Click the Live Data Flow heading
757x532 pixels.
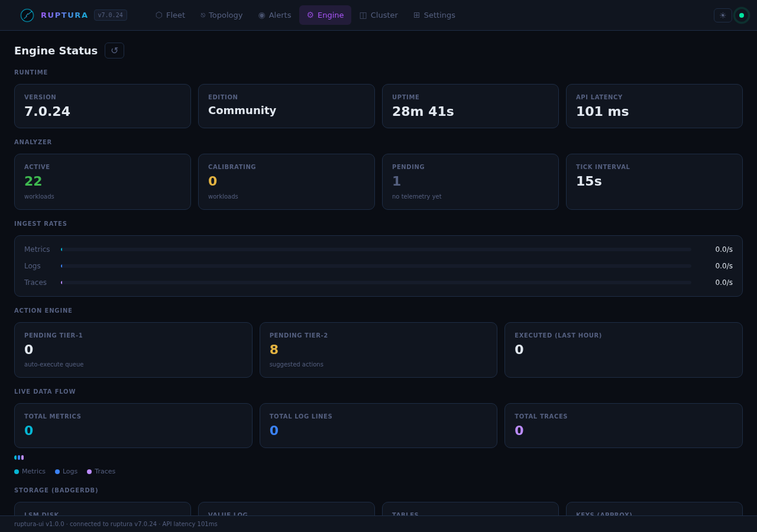(45, 392)
